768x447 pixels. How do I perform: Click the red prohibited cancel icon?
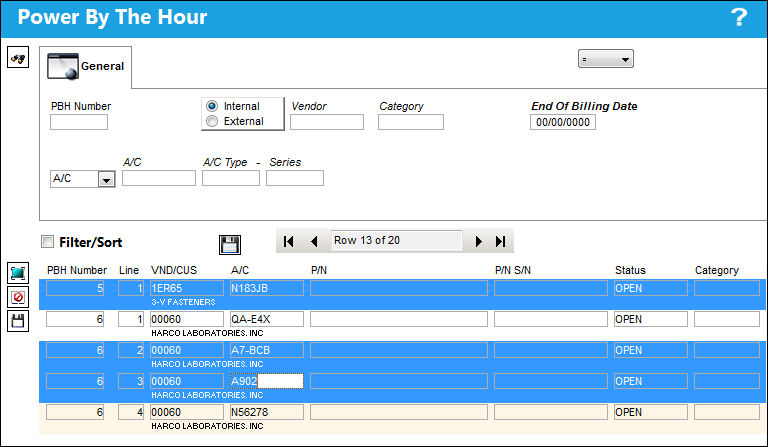(x=18, y=297)
